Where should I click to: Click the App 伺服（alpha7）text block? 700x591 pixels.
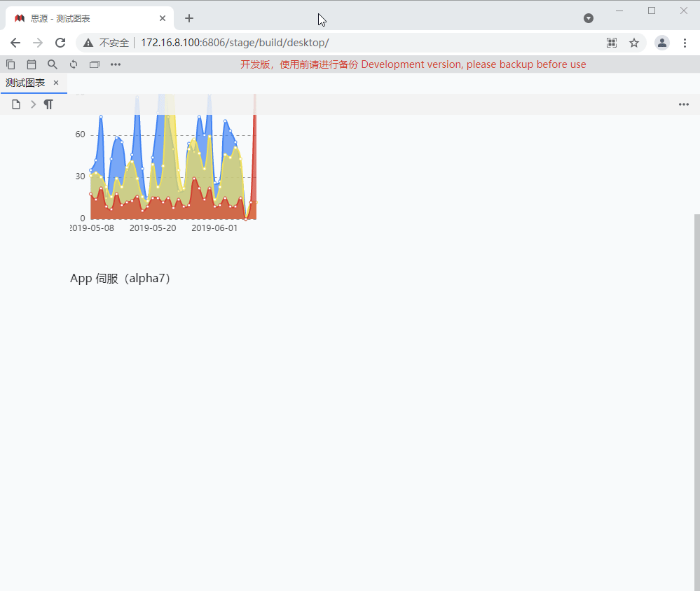coord(120,278)
